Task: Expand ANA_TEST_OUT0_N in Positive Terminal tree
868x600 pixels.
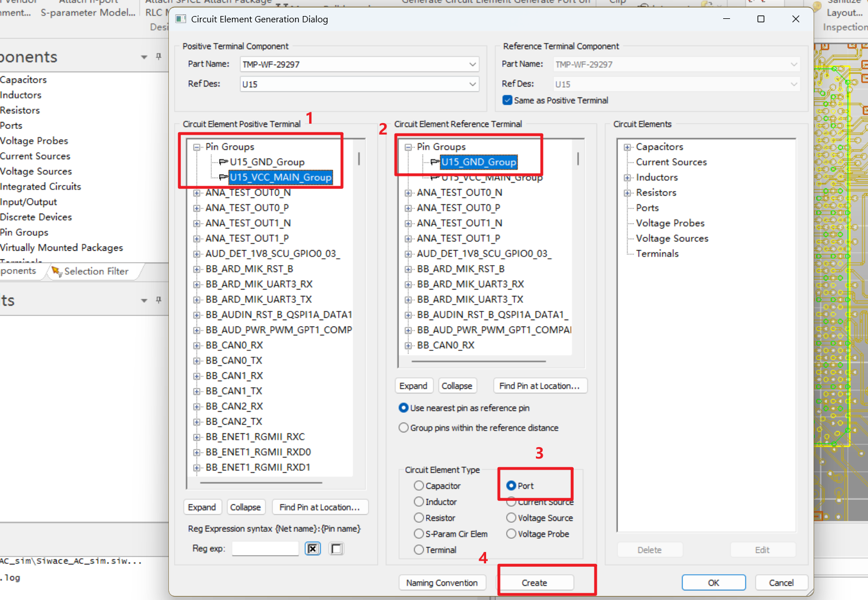Action: [x=196, y=193]
